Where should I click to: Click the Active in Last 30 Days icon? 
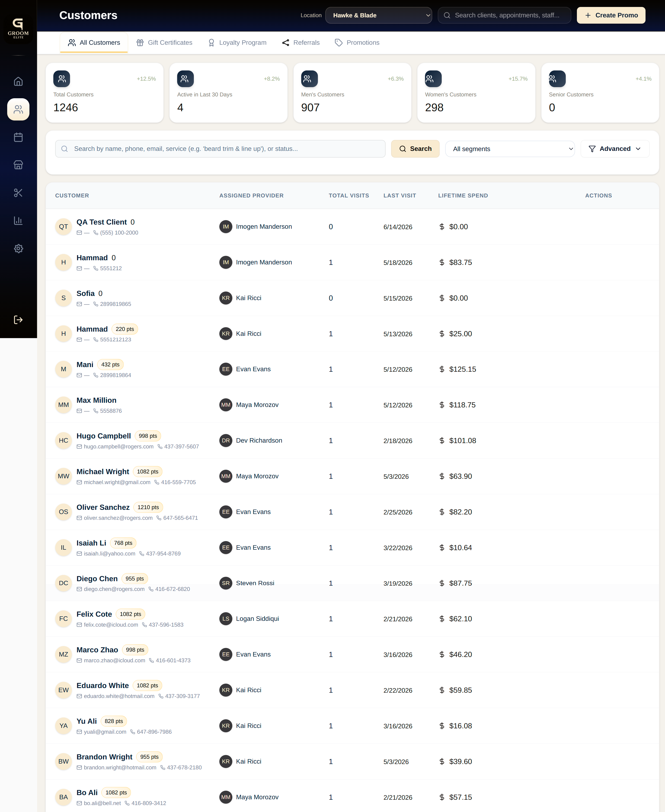click(185, 79)
